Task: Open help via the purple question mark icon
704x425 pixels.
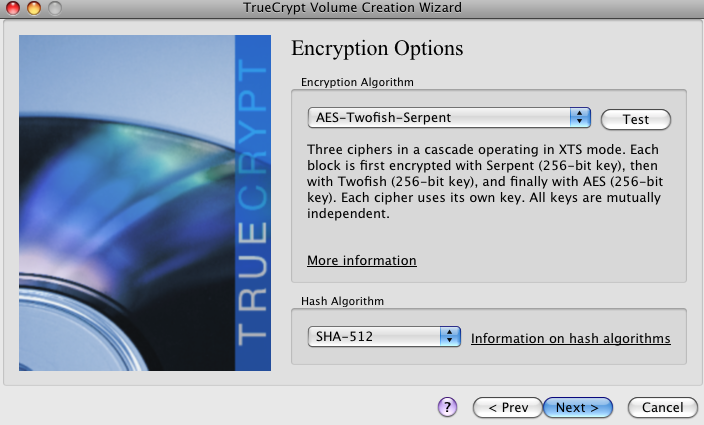Action: click(x=447, y=407)
